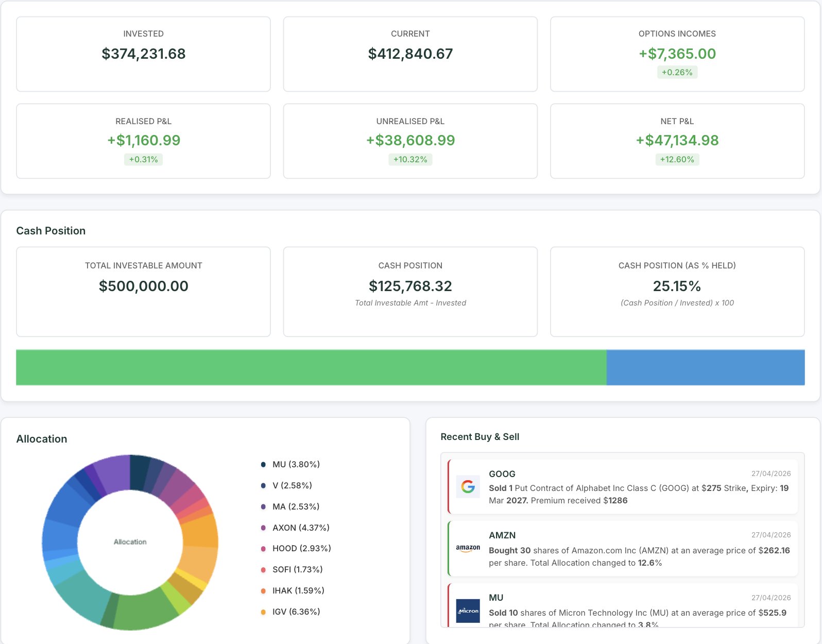Toggle MA (2.53%) legend entry
The width and height of the screenshot is (822, 644).
pos(290,507)
